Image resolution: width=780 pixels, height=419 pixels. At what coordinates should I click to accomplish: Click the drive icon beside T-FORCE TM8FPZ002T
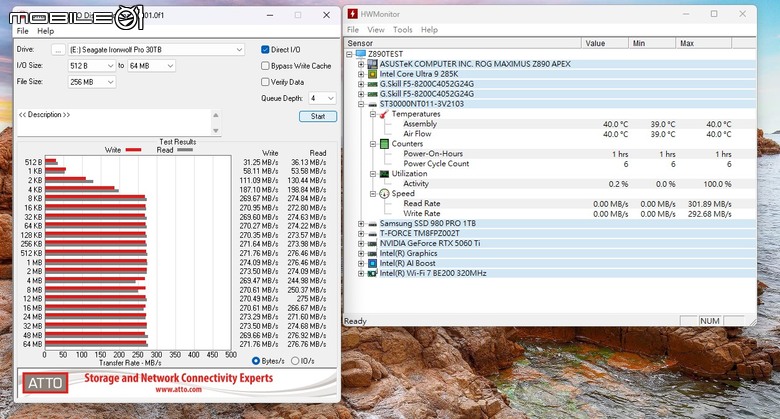click(x=372, y=233)
